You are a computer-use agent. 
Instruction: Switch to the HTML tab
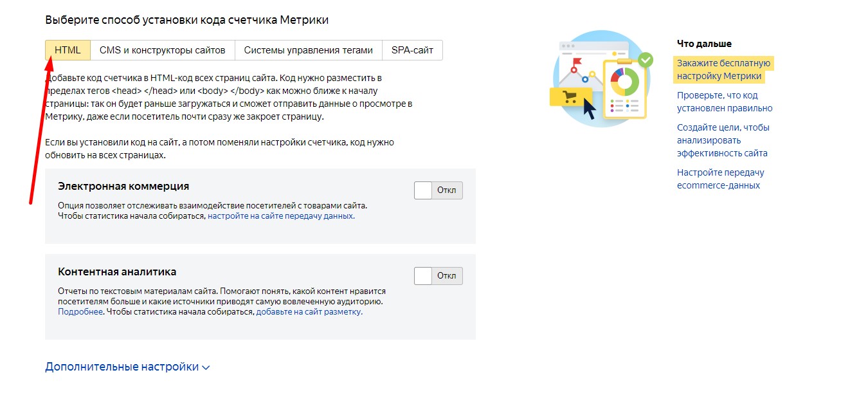tap(67, 49)
